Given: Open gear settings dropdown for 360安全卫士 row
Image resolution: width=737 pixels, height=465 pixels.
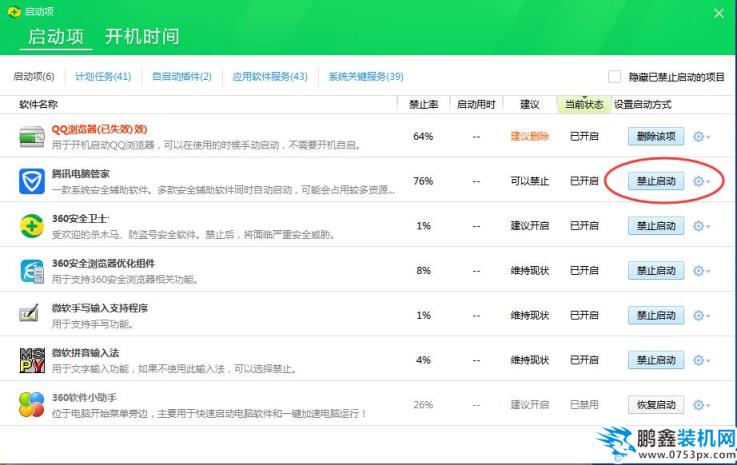Looking at the screenshot, I should point(701,226).
